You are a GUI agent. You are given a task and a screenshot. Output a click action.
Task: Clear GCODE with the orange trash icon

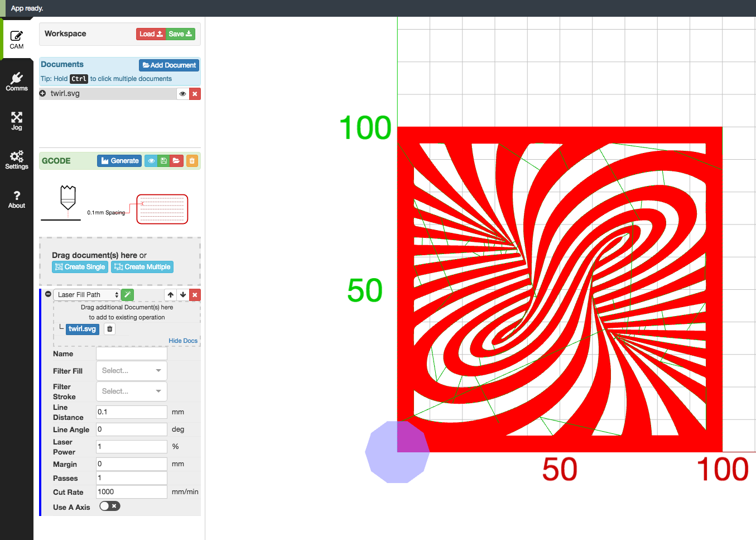(192, 161)
